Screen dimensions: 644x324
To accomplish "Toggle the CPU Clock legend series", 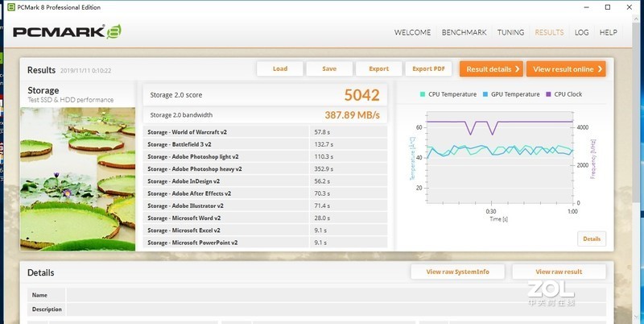I will pyautogui.click(x=550, y=94).
